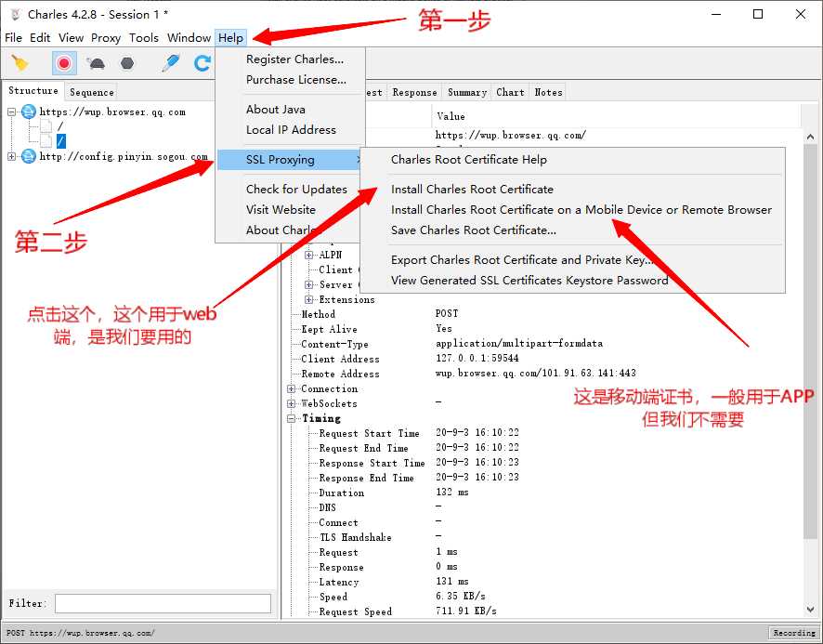Open the View menu

[x=71, y=37]
